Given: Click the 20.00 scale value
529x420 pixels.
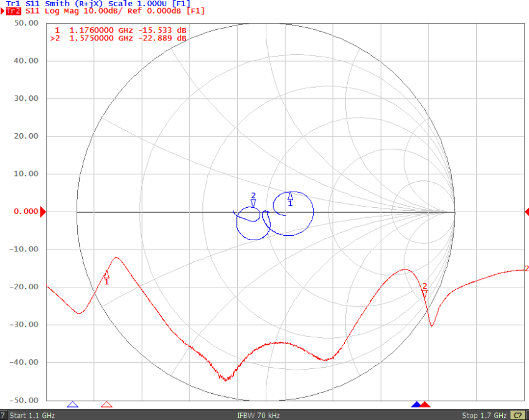Looking at the screenshot, I should pos(26,136).
